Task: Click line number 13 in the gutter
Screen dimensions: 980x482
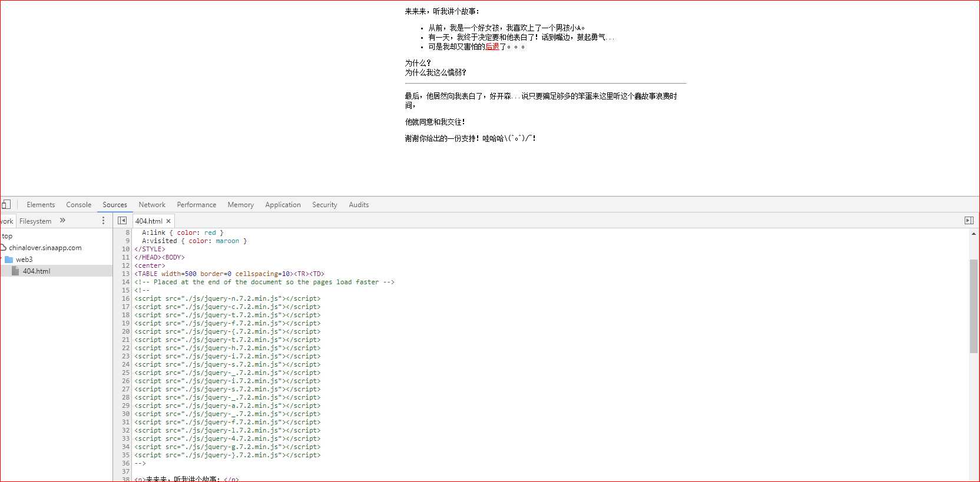Action: [x=125, y=274]
